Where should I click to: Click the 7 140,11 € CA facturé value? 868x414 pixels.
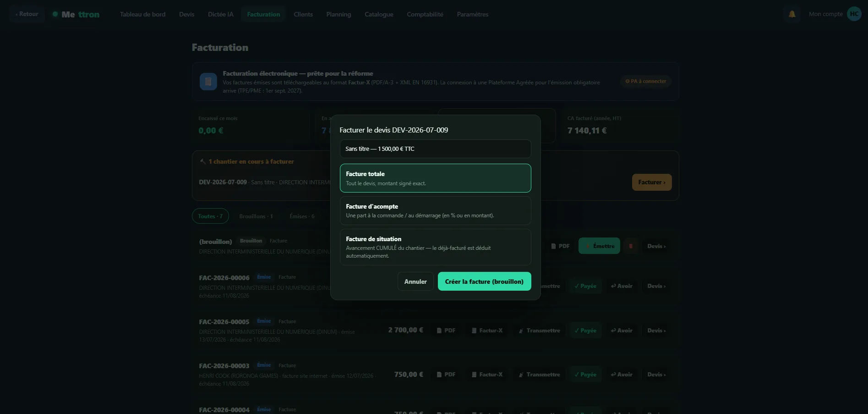587,131
